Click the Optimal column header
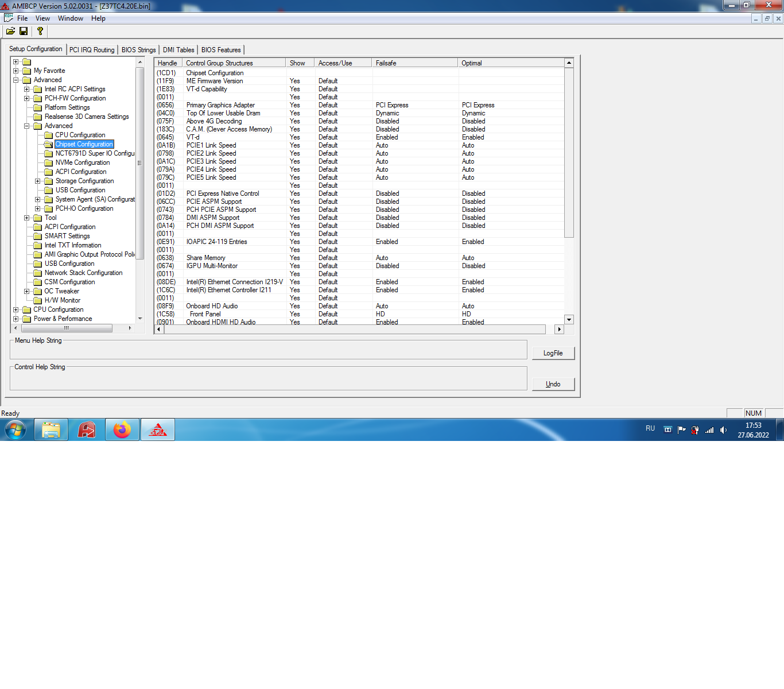The width and height of the screenshot is (784, 689). 511,63
